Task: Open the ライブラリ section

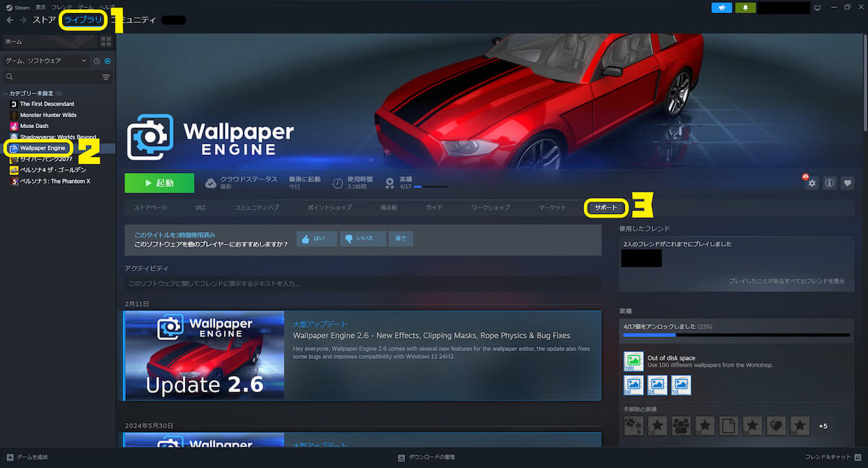Action: point(82,20)
